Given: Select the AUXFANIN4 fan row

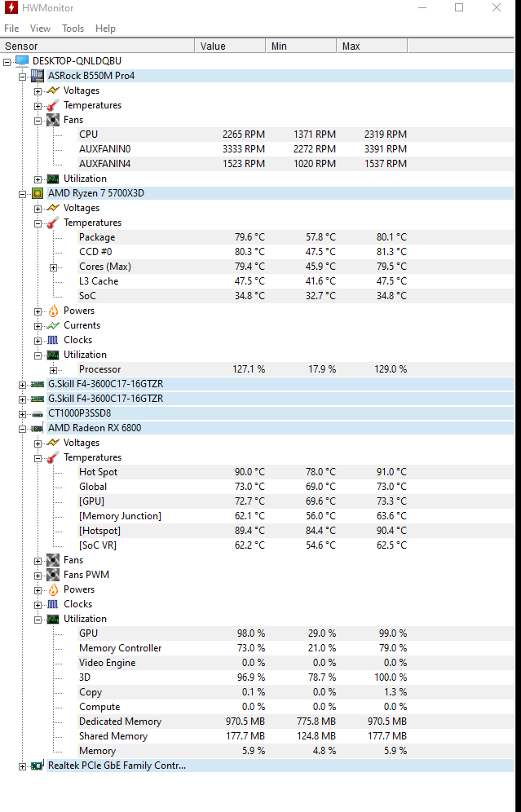Looking at the screenshot, I should click(242, 164).
